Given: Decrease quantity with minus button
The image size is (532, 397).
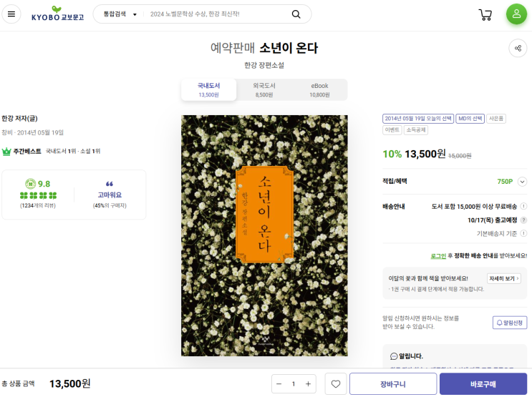Looking at the screenshot, I should pos(279,384).
